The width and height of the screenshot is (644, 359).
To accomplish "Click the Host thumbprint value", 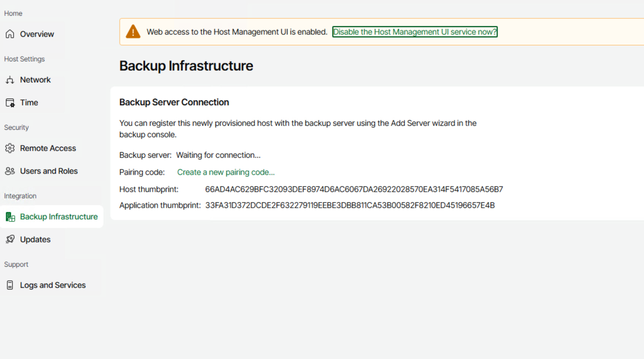I will [x=354, y=189].
